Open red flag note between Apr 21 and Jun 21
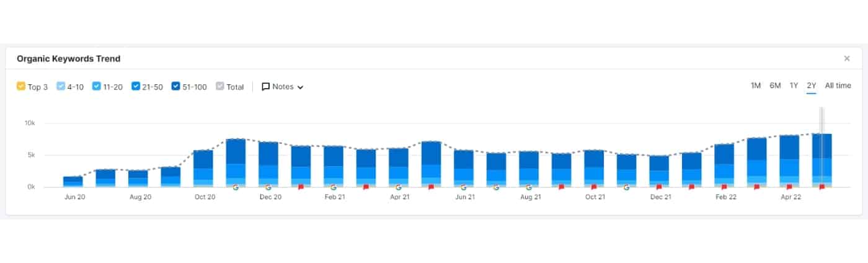Viewport: 868px width, 263px height. (431, 187)
